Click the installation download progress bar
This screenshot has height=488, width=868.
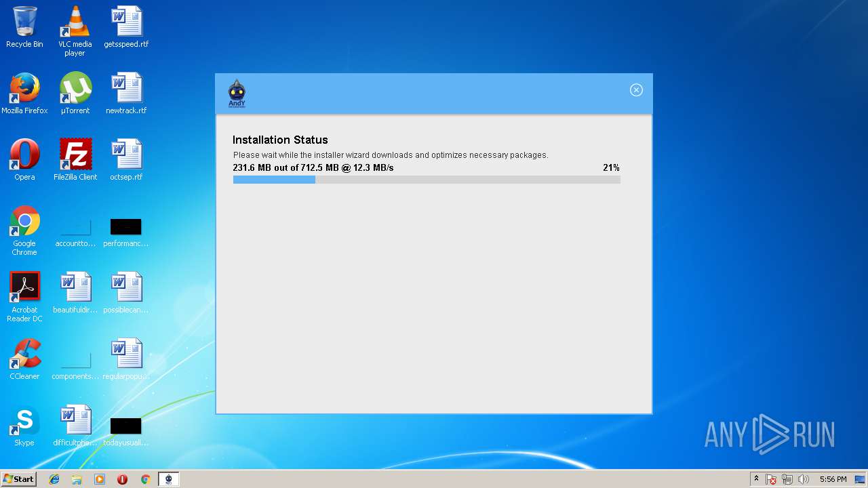point(427,180)
